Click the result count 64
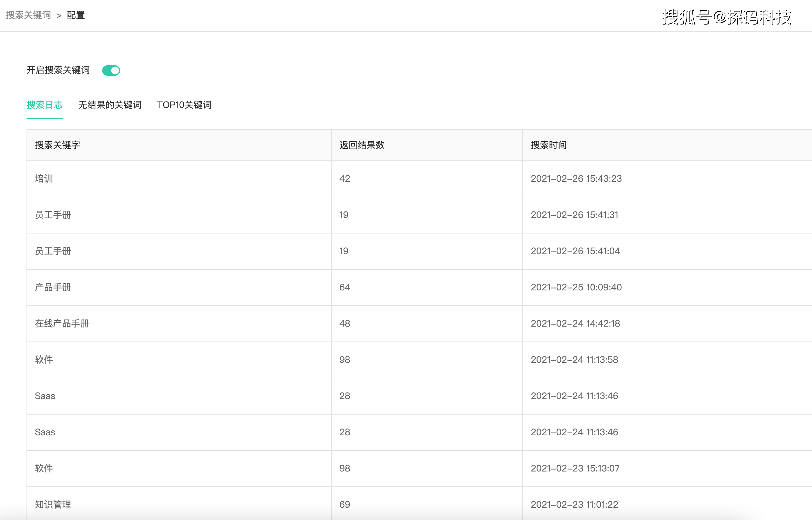Viewport: 812px width, 520px height. (345, 287)
